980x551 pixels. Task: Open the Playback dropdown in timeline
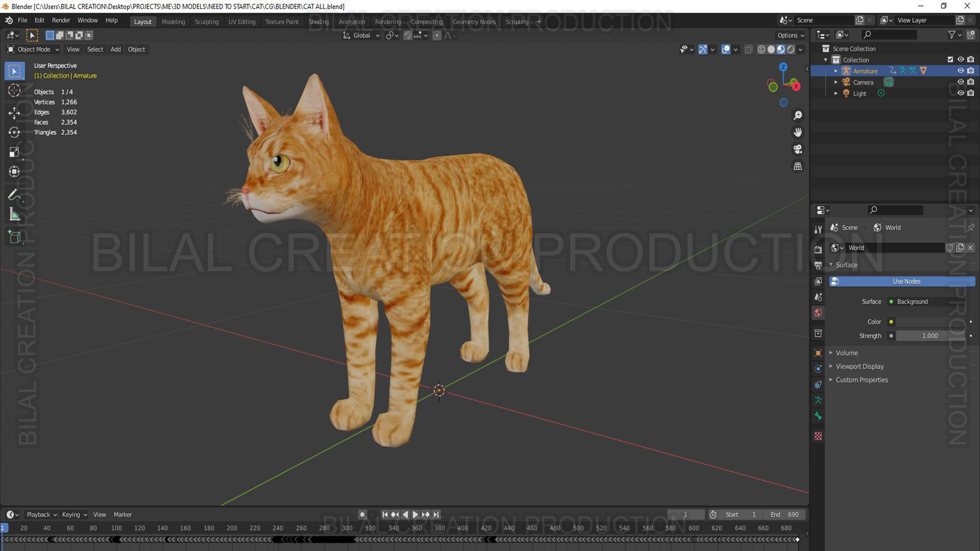coord(41,514)
